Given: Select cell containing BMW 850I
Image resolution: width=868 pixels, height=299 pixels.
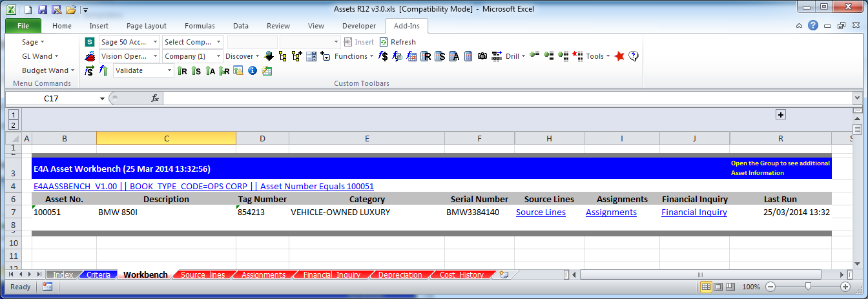Looking at the screenshot, I should coord(166,212).
